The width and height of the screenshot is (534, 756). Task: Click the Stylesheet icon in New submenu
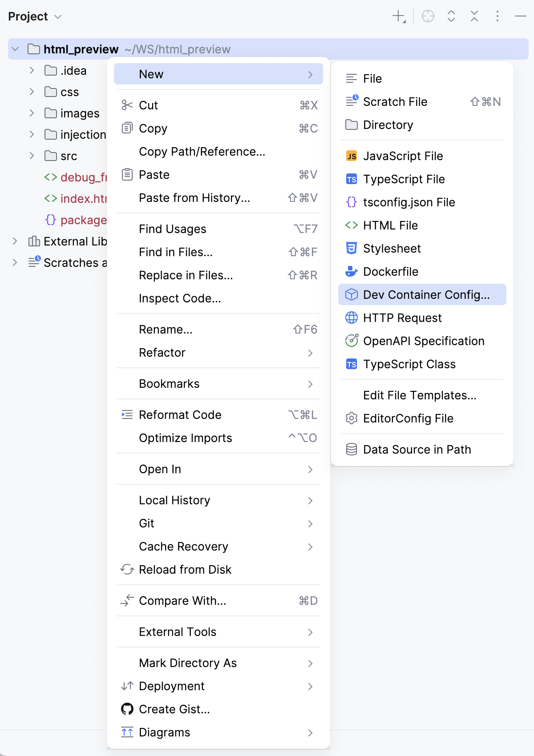point(352,249)
